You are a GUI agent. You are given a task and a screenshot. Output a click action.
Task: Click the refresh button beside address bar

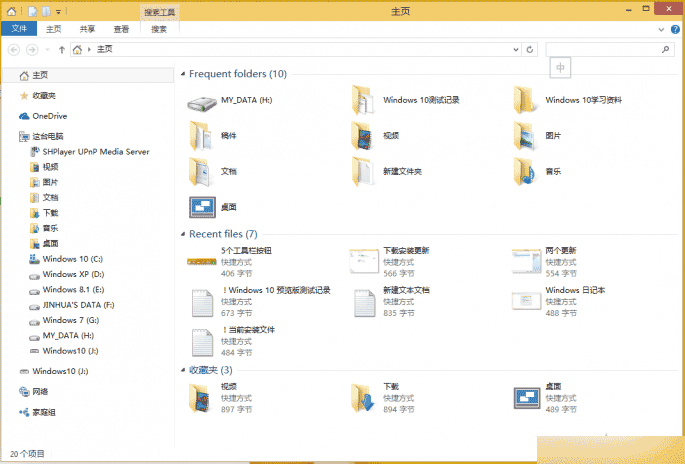529,49
